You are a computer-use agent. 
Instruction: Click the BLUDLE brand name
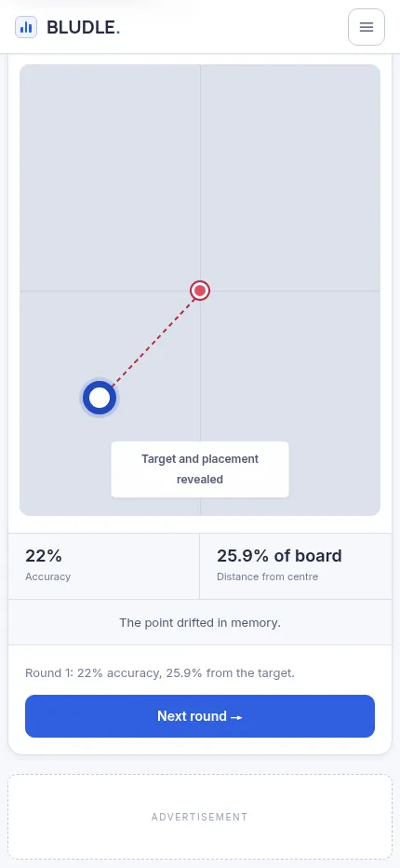tap(83, 27)
